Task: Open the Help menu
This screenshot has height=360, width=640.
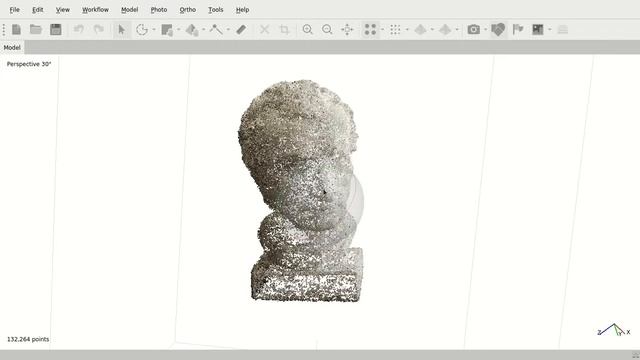Action: tap(242, 10)
